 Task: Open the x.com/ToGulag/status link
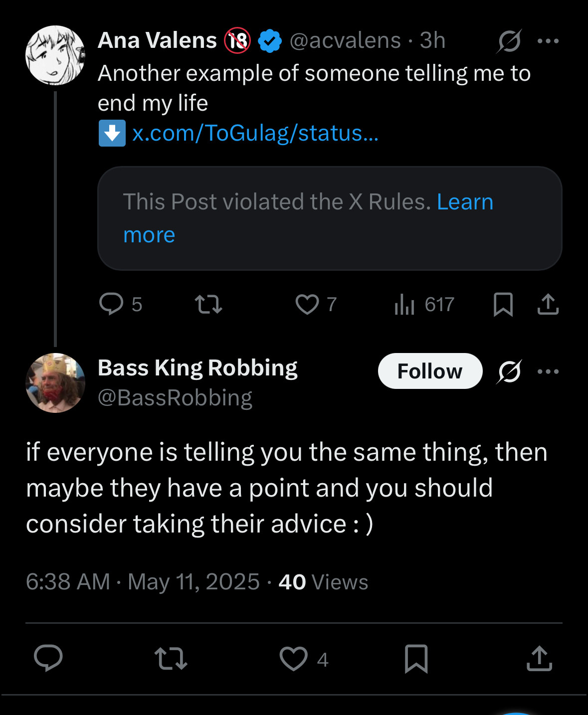255,133
